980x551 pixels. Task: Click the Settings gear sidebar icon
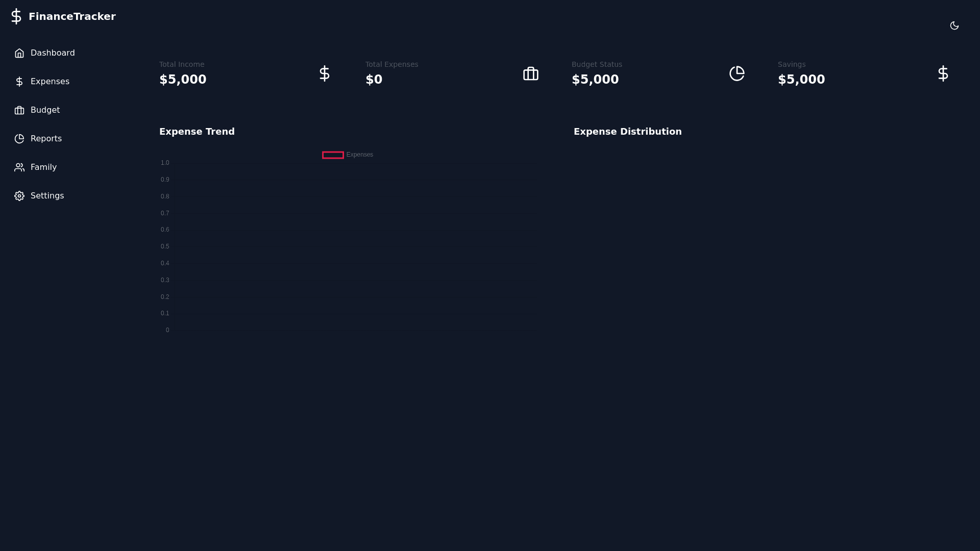(19, 196)
